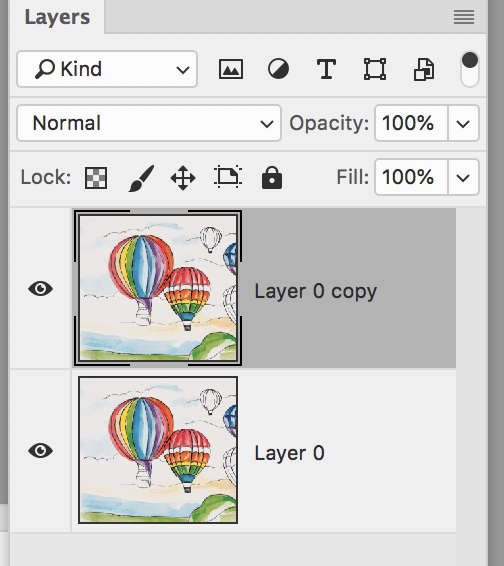Viewport: 504px width, 566px height.
Task: Prevent artboard auto-nesting lock icon
Action: coord(228,177)
